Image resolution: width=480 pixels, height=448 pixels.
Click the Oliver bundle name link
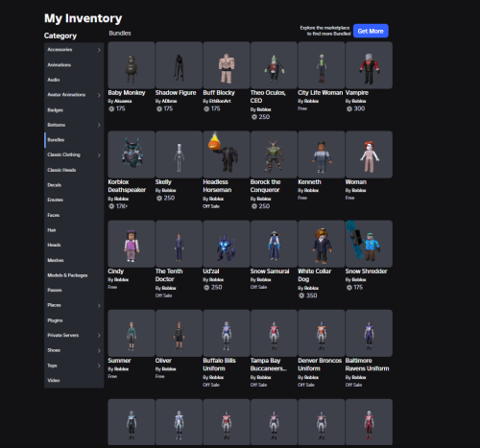[x=163, y=361]
